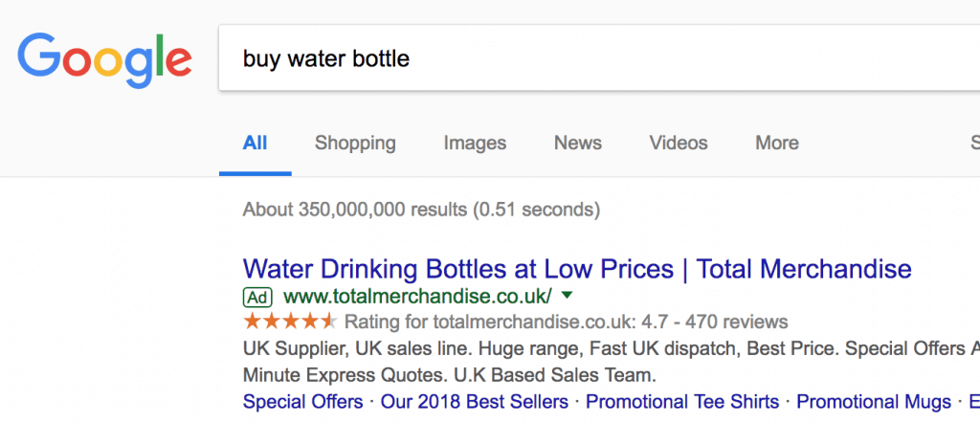Go to the Promotional Mugs sitelink
The width and height of the screenshot is (980, 423).
pos(873,402)
